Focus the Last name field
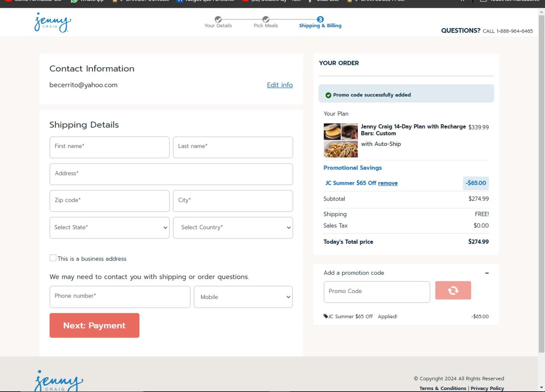 coord(233,147)
